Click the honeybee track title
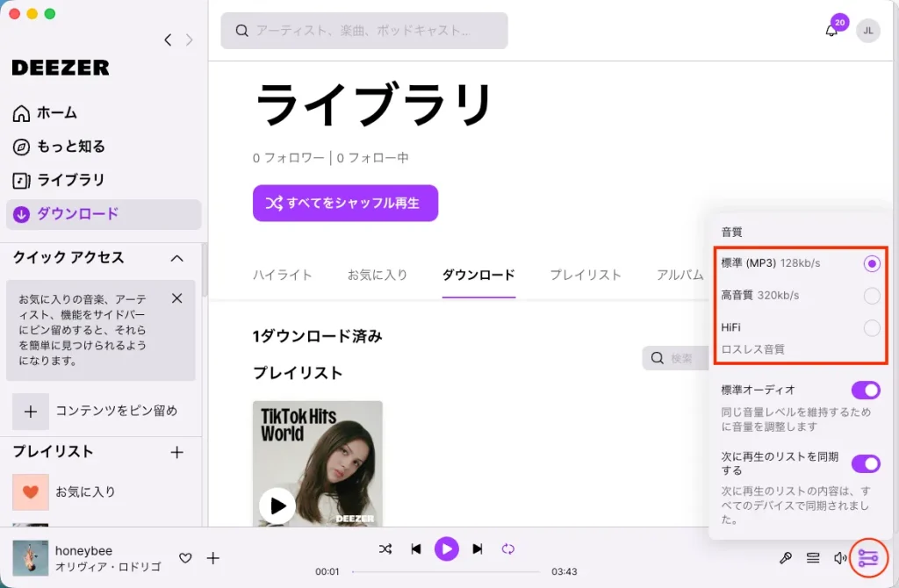This screenshot has width=899, height=588. pos(83,551)
